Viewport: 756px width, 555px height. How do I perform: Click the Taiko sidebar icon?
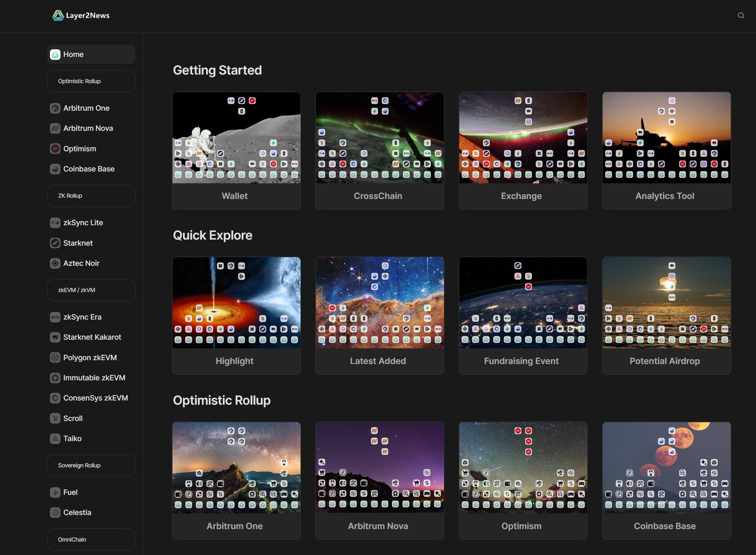(x=55, y=439)
